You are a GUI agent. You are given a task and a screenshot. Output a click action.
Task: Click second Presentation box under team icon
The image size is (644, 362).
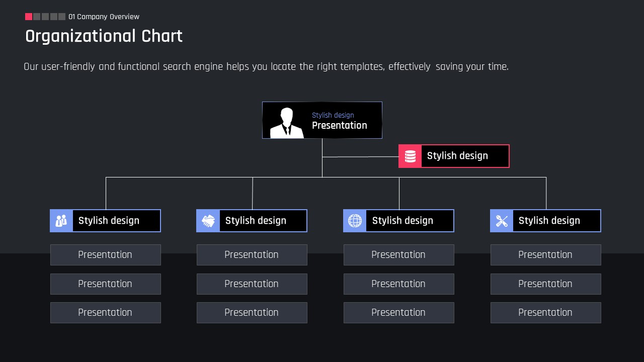106,284
